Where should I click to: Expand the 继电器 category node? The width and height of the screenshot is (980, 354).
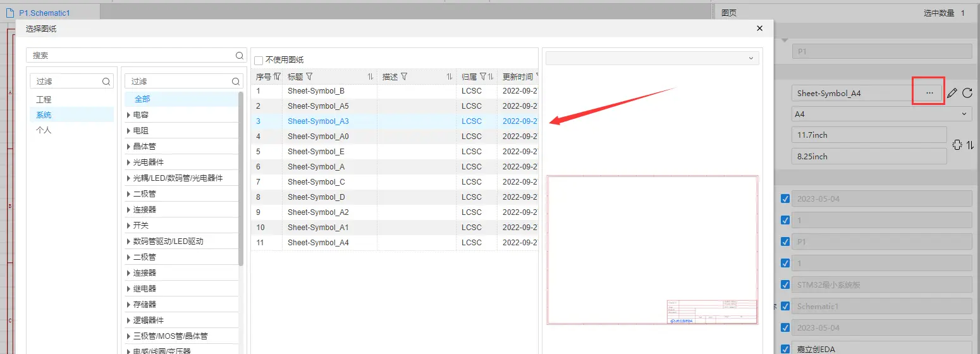(129, 289)
